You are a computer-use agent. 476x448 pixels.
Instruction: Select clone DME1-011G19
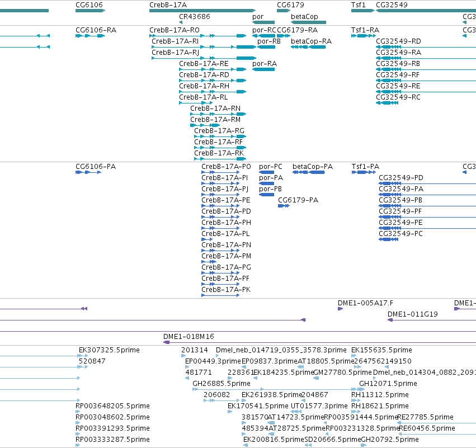click(412, 314)
